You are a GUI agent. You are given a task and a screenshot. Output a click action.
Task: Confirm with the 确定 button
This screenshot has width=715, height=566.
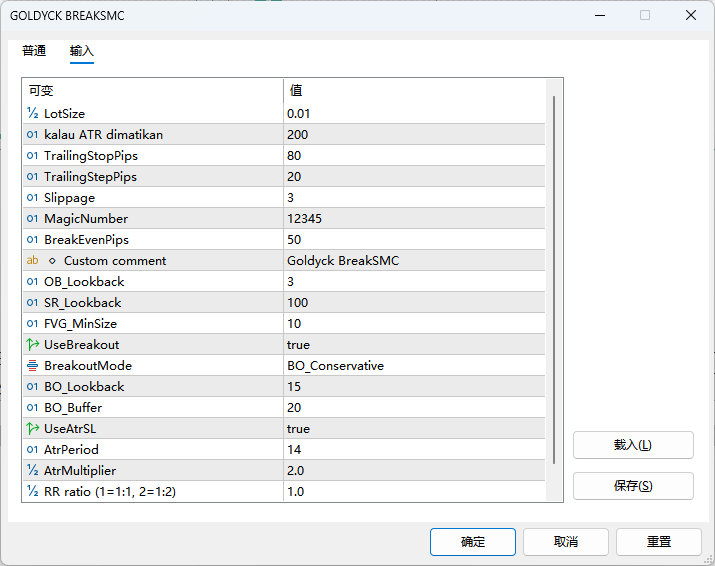[x=473, y=542]
